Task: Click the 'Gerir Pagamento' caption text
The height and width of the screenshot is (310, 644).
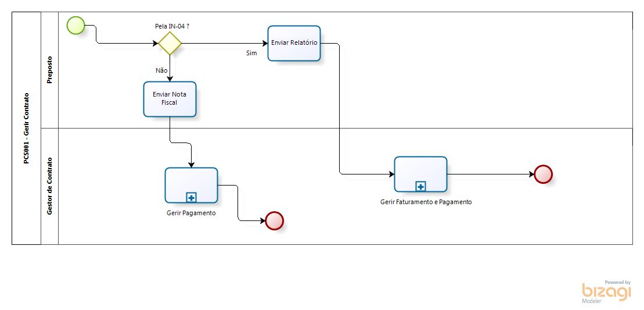Action: 191,213
